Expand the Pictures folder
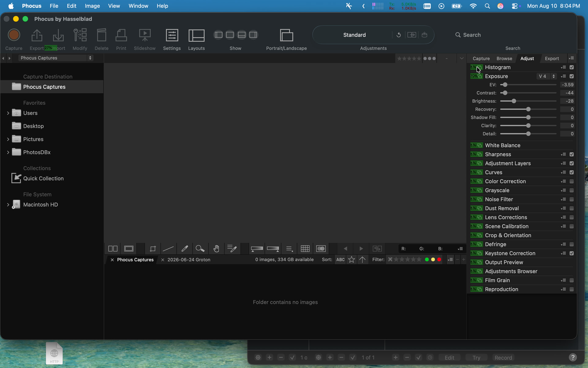The height and width of the screenshot is (368, 588). (8, 139)
